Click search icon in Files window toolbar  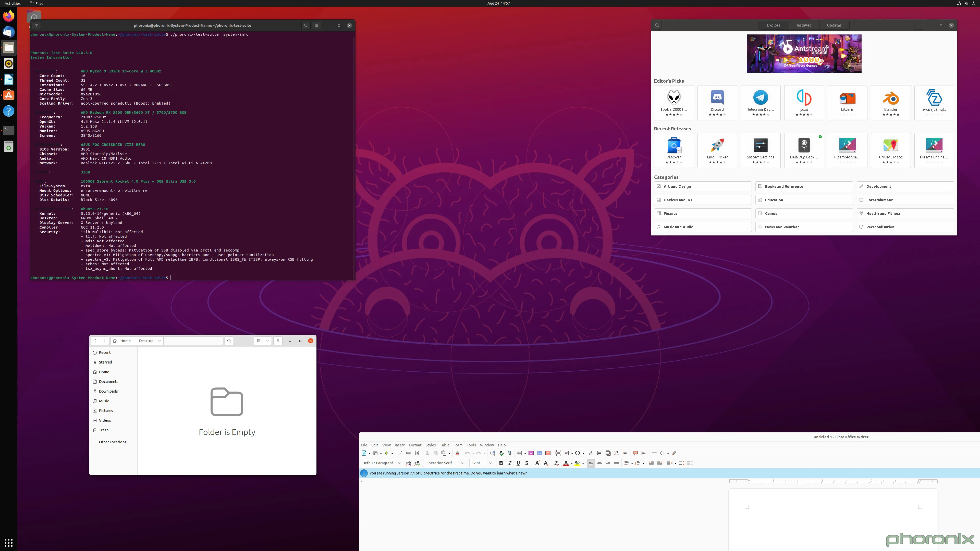229,341
